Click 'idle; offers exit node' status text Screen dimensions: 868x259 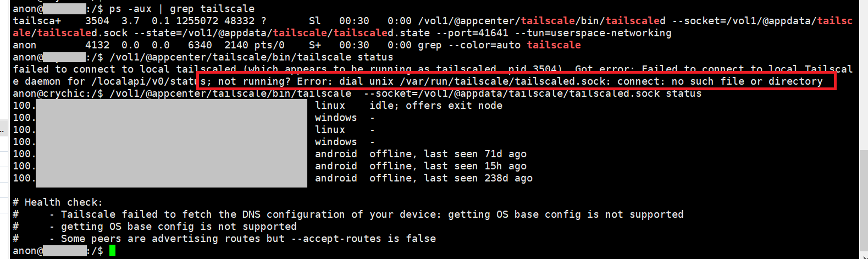[x=435, y=106]
